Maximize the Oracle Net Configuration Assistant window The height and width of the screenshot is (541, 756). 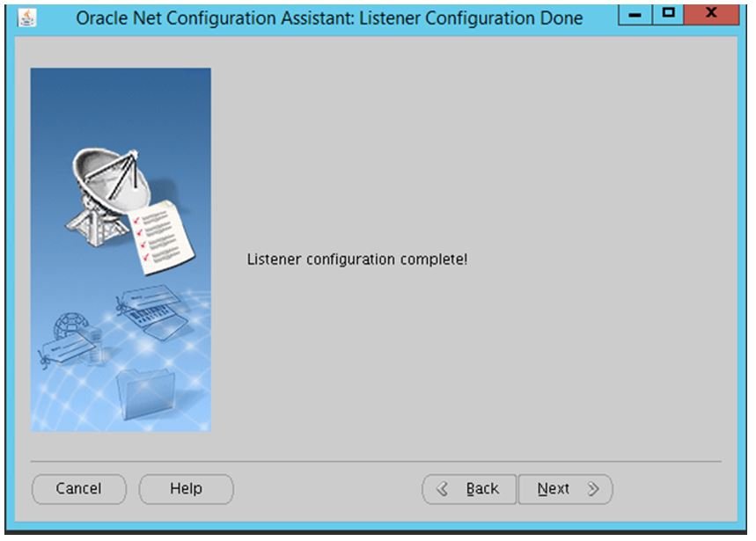pyautogui.click(x=668, y=14)
